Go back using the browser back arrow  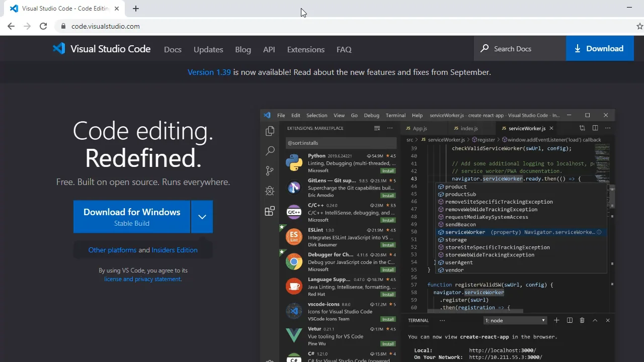11,26
